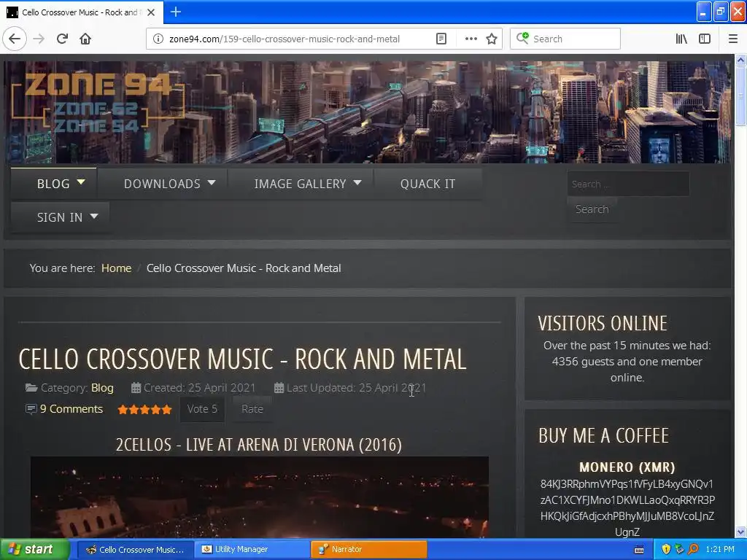Click the Monero XMR wallet address text

627,508
